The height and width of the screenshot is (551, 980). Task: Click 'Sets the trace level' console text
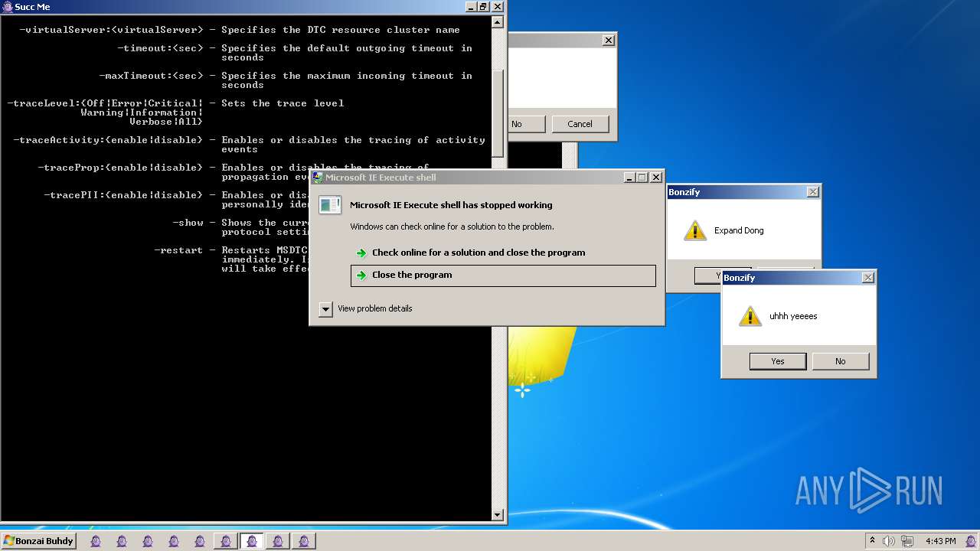point(283,103)
